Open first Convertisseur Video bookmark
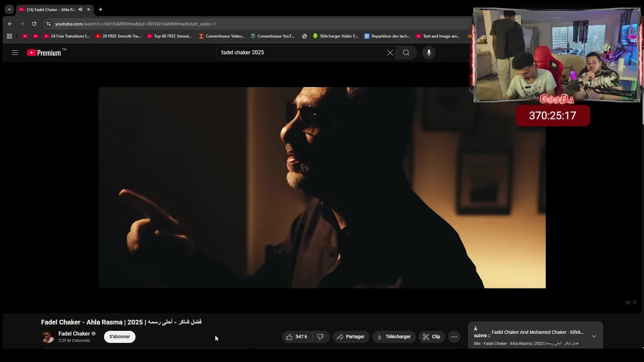This screenshot has width=644, height=362. point(221,36)
